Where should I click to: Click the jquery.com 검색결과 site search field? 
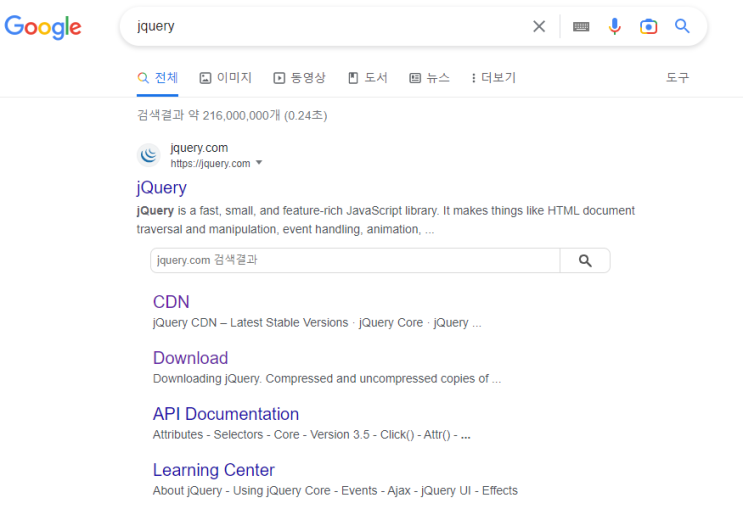point(355,260)
